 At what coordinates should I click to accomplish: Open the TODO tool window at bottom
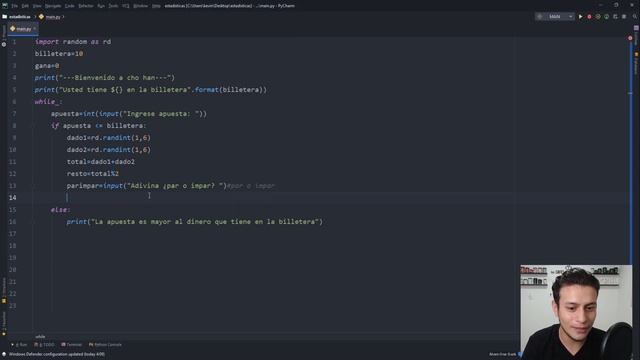tap(44, 345)
